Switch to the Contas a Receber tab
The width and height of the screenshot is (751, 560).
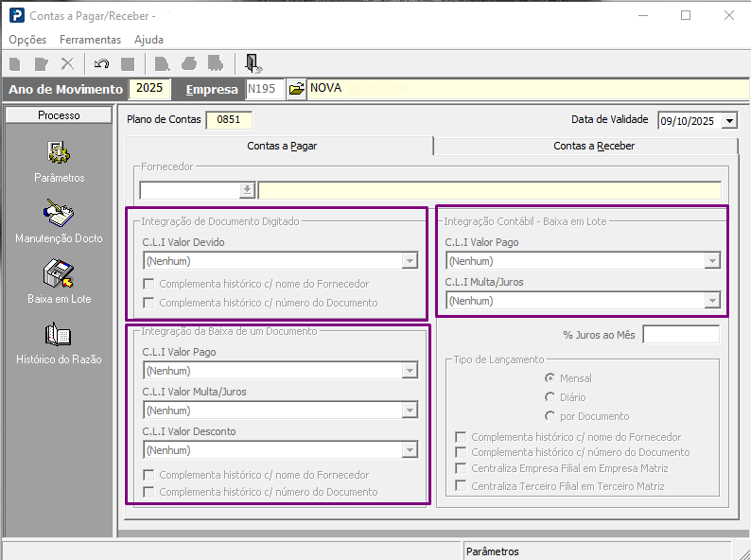(593, 146)
